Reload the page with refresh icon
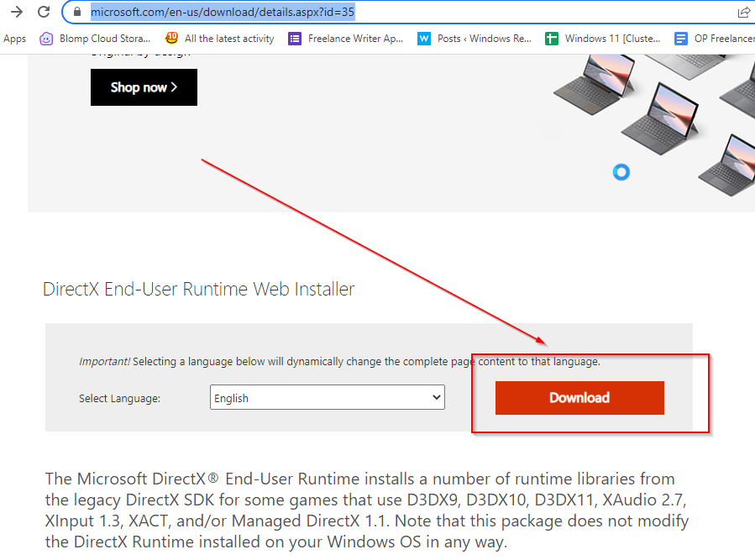 [x=44, y=12]
